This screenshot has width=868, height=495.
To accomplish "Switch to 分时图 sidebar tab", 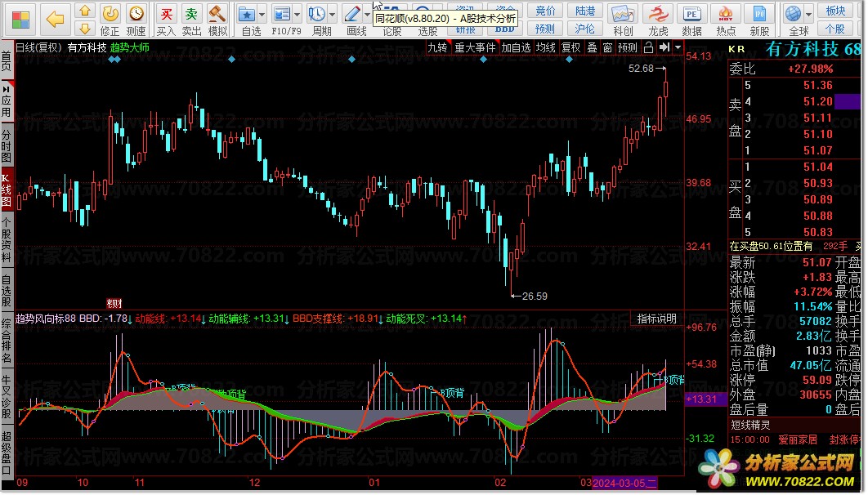I will [x=7, y=146].
